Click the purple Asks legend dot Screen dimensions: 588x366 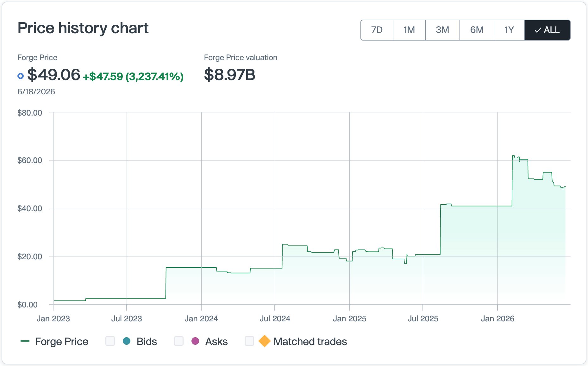[195, 341]
